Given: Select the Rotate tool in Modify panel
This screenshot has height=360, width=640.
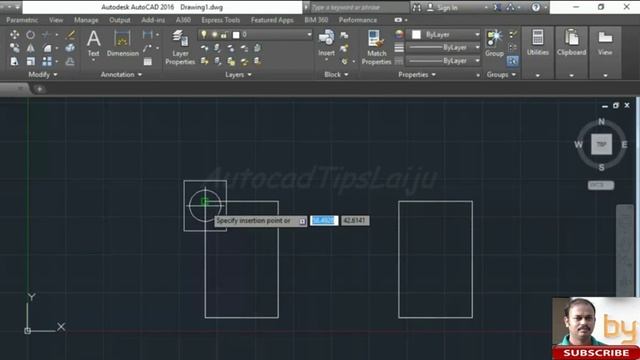Looking at the screenshot, I should [x=31, y=35].
